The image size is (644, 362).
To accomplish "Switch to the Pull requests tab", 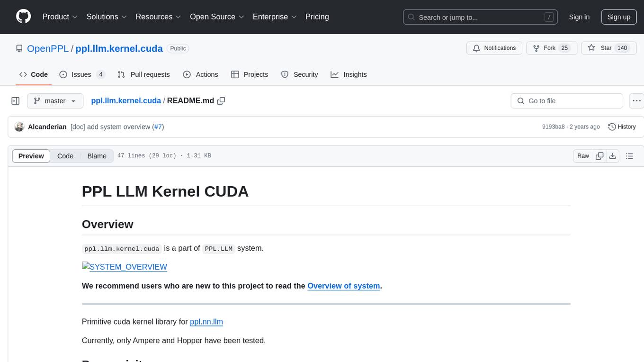I will 143,74.
